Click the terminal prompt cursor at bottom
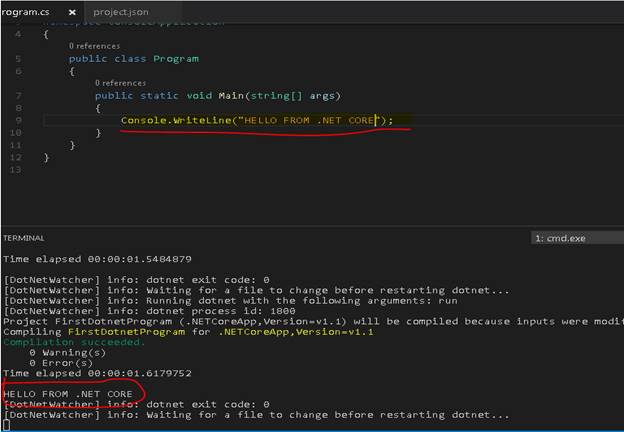Viewport: 624px width, 432px height. pos(6,425)
